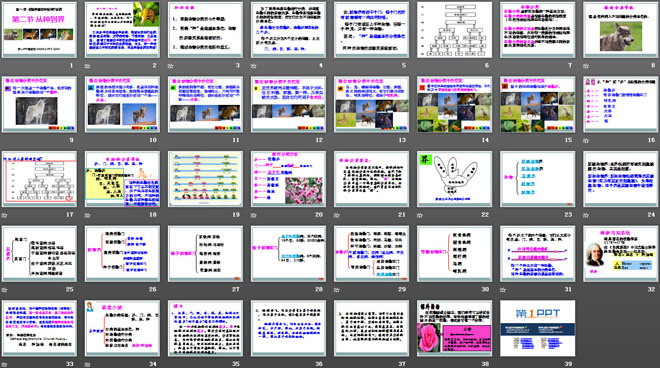Click the animation star icon under slide 24
Image resolution: width=660 pixels, height=368 pixels.
tap(586, 215)
